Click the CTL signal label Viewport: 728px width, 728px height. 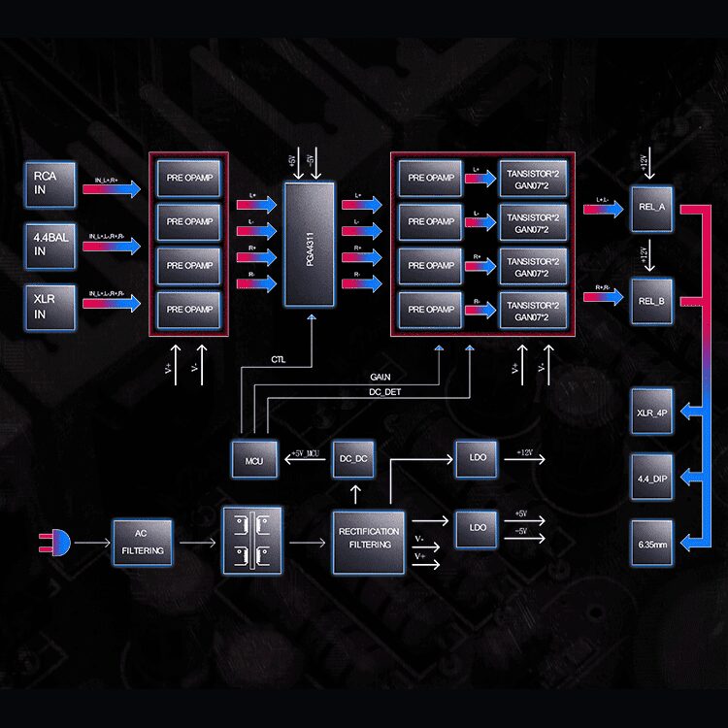pyautogui.click(x=279, y=360)
